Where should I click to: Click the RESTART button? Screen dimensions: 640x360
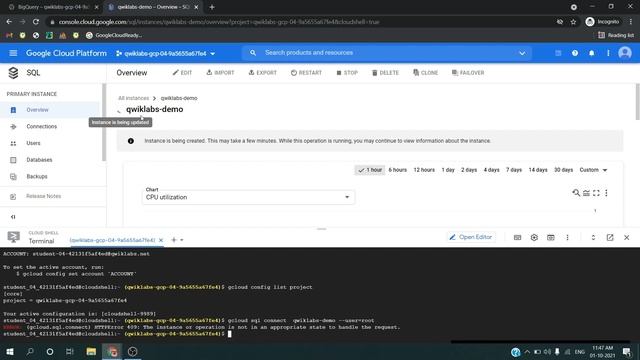(x=306, y=73)
